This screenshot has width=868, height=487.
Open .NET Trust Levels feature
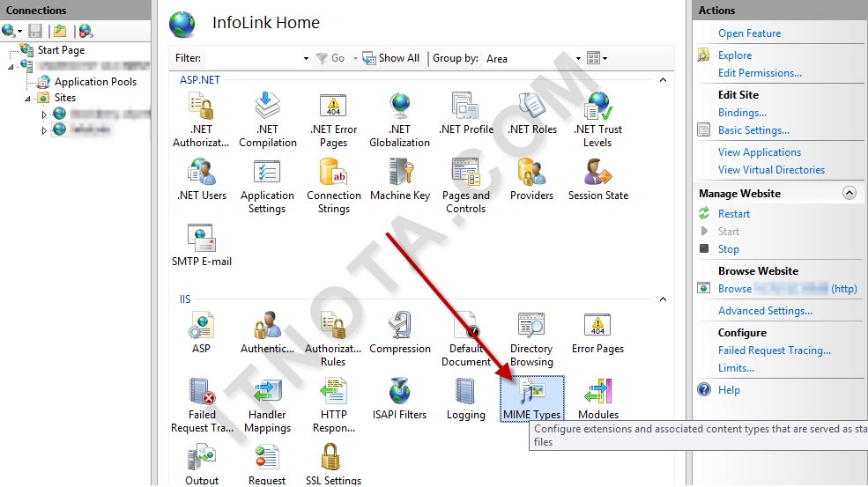tap(597, 120)
